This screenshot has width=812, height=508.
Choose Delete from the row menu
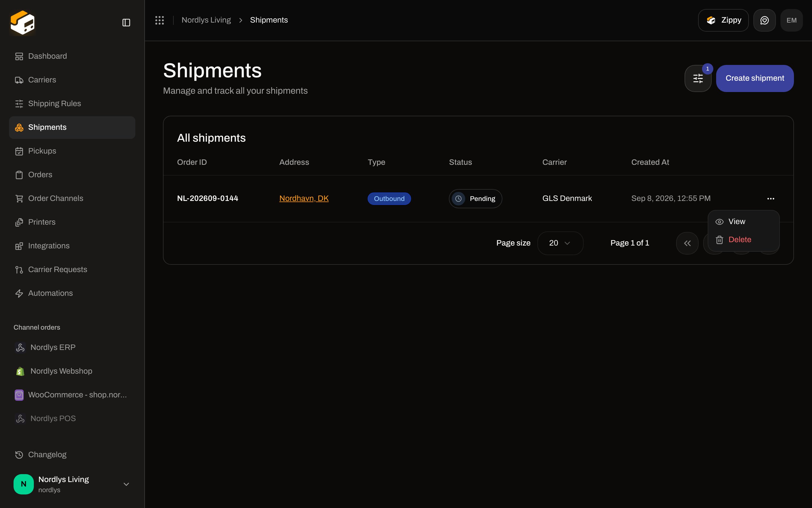(743, 240)
